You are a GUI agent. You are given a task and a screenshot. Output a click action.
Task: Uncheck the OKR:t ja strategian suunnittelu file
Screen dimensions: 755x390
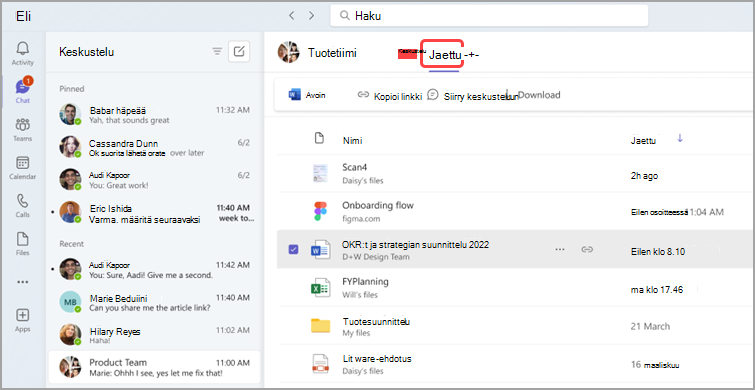(x=293, y=249)
